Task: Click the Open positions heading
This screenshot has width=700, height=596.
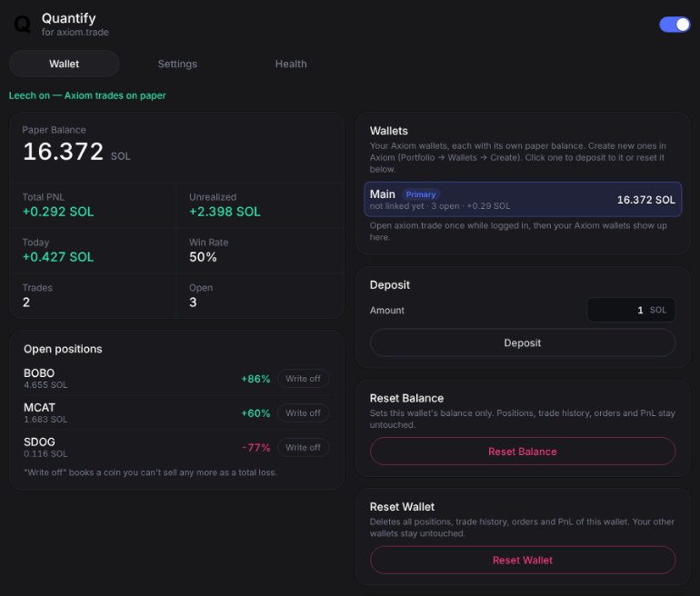Action: click(63, 349)
